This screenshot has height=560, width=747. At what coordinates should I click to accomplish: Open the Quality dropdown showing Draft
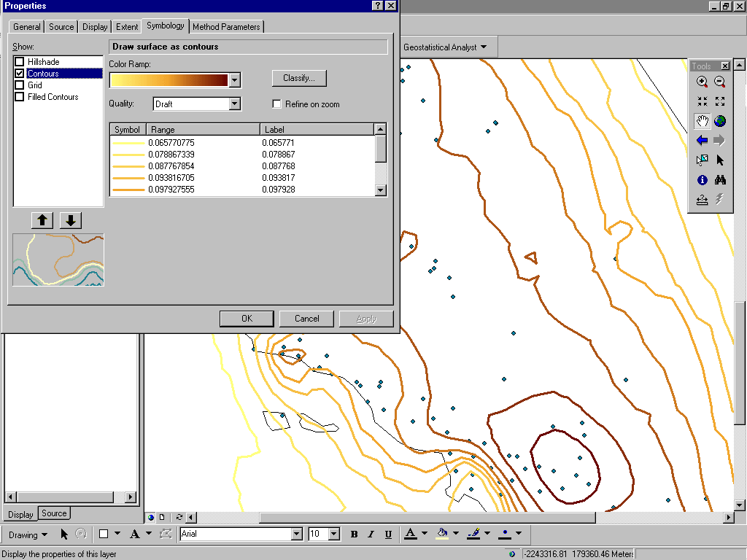pyautogui.click(x=235, y=104)
